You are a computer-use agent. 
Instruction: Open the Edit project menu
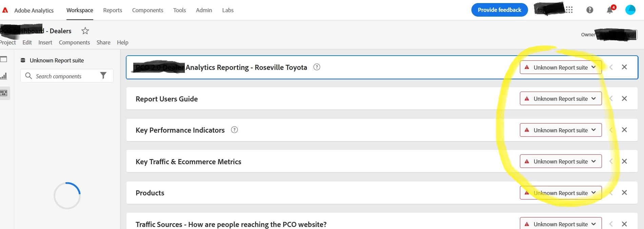coord(27,42)
